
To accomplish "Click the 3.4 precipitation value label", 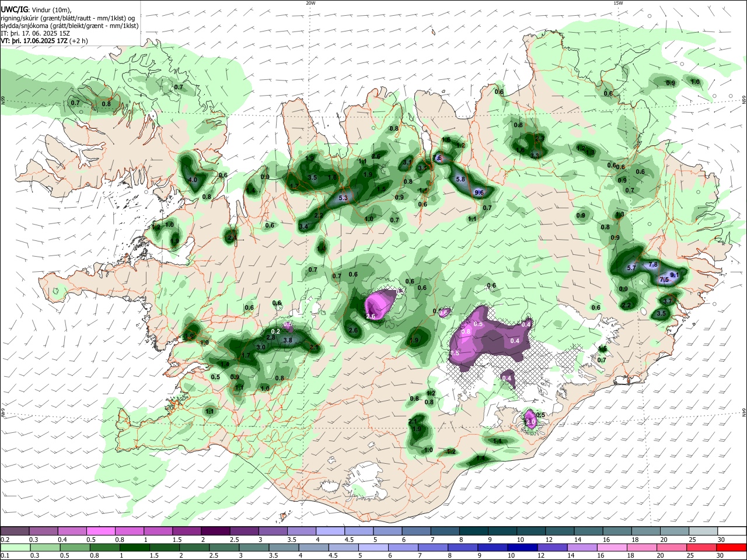I will [303, 226].
